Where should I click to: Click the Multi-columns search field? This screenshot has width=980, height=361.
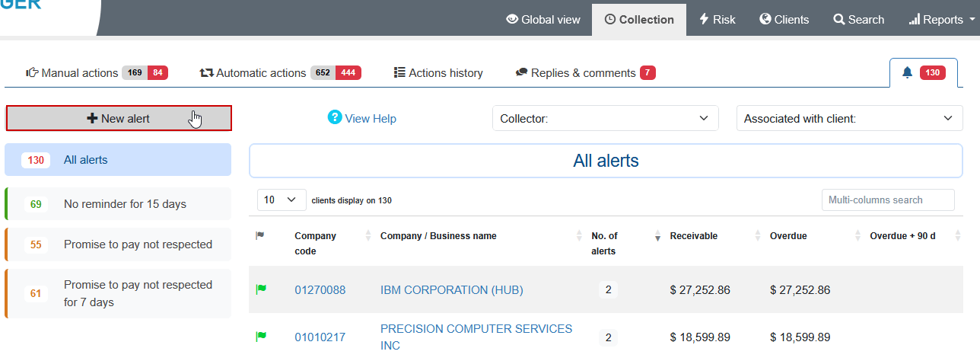click(887, 200)
